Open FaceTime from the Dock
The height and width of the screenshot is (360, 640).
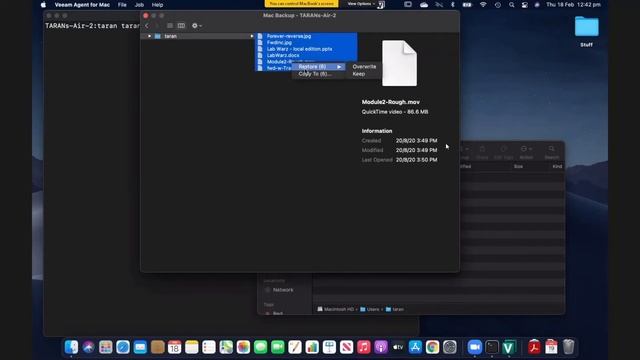[278, 347]
